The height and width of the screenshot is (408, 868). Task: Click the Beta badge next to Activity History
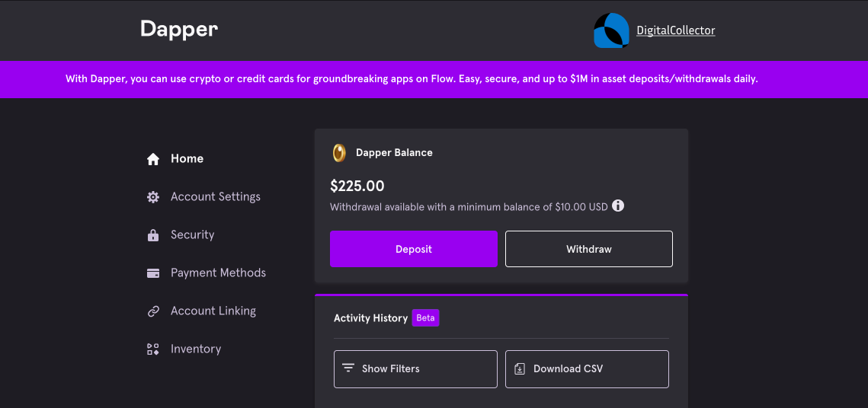pyautogui.click(x=426, y=318)
